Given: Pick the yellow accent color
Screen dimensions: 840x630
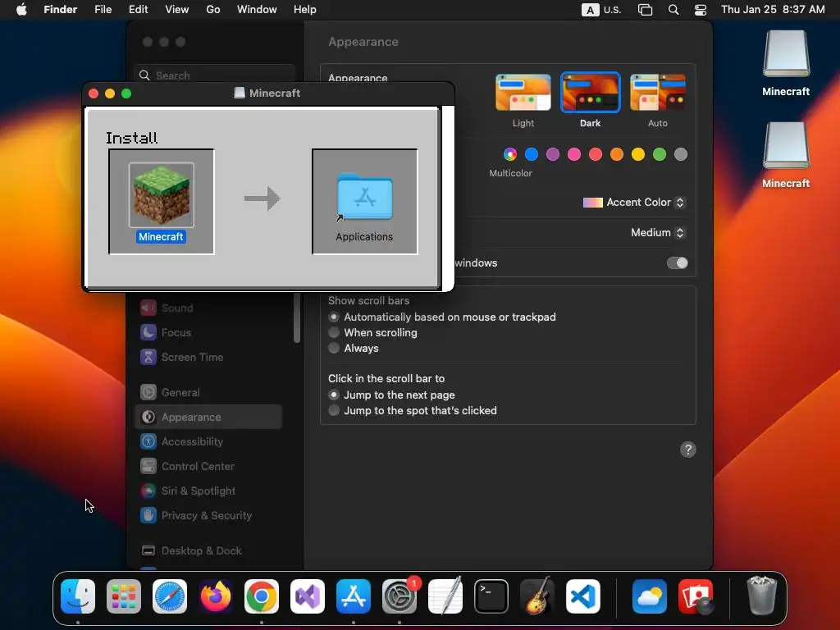Looking at the screenshot, I should [x=638, y=155].
